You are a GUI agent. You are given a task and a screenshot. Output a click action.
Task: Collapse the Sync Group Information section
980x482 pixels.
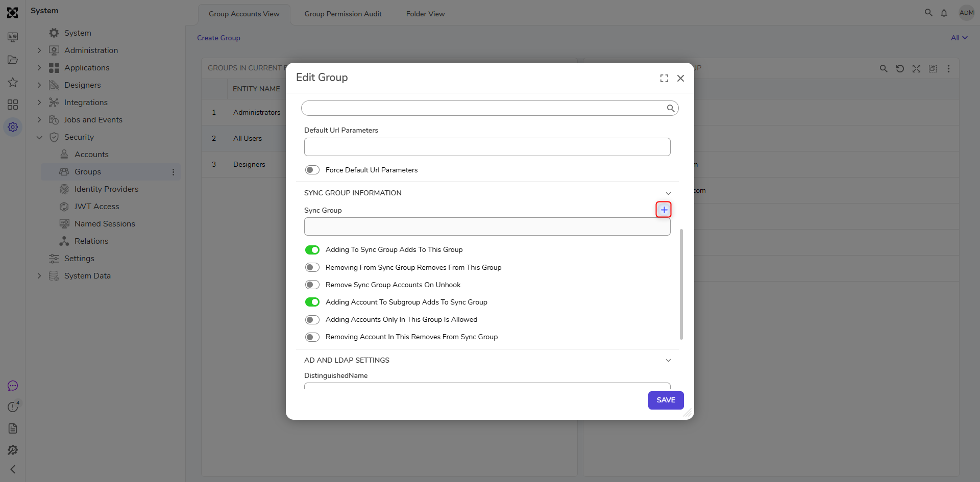pyautogui.click(x=668, y=193)
